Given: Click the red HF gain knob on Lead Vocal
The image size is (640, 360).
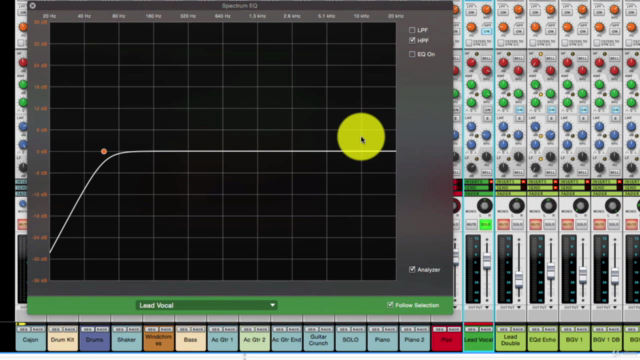Looking at the screenshot, I should click(x=471, y=63).
